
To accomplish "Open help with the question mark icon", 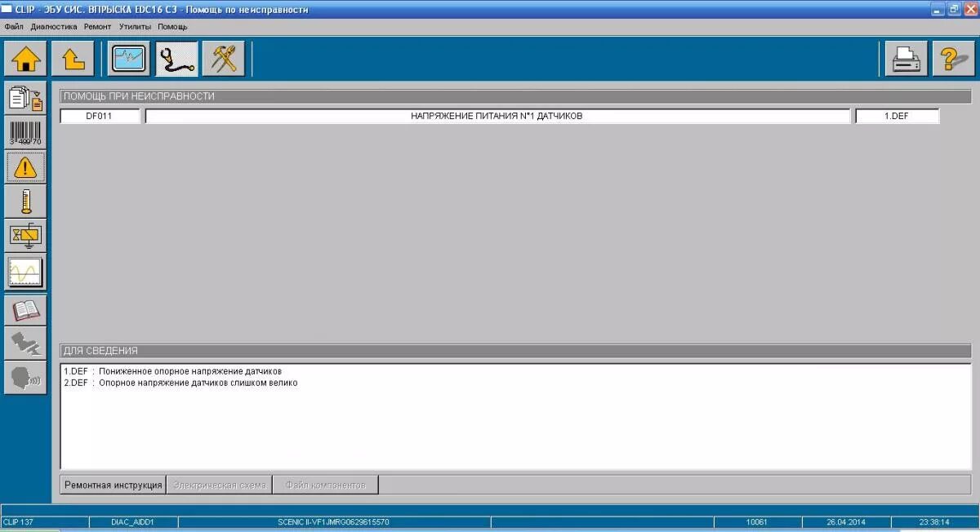I will pyautogui.click(x=954, y=60).
